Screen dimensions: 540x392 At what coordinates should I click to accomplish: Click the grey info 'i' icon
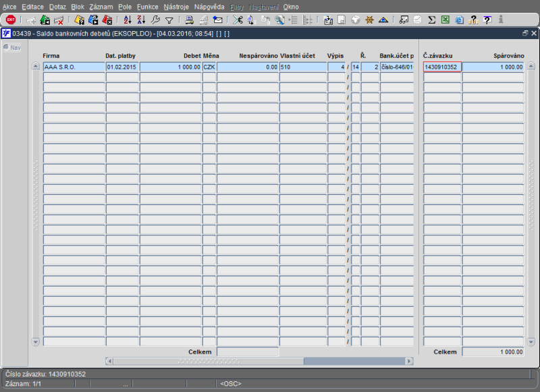pos(501,20)
